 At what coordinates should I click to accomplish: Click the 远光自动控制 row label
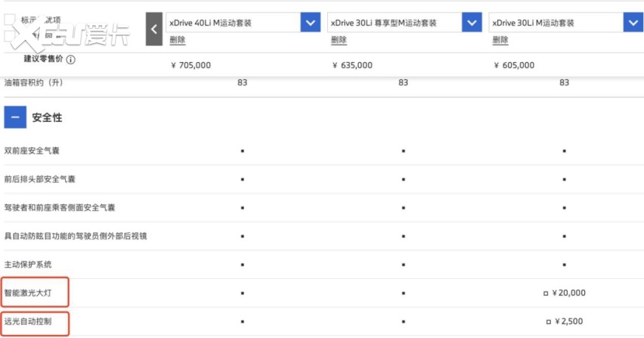(x=28, y=321)
